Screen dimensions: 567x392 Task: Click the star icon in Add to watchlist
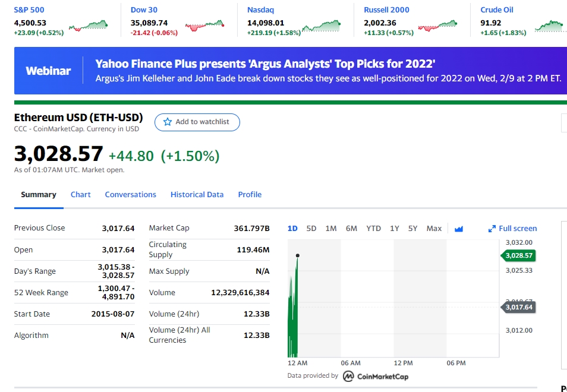[x=168, y=122]
